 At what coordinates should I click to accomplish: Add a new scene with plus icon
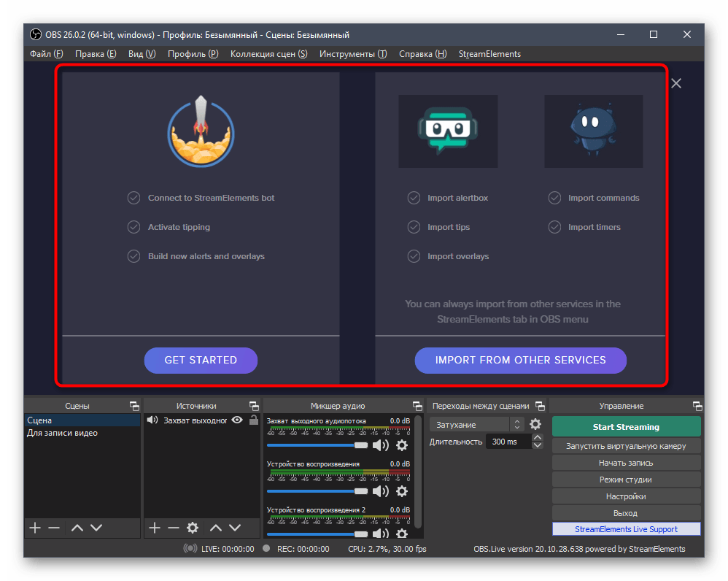[34, 527]
